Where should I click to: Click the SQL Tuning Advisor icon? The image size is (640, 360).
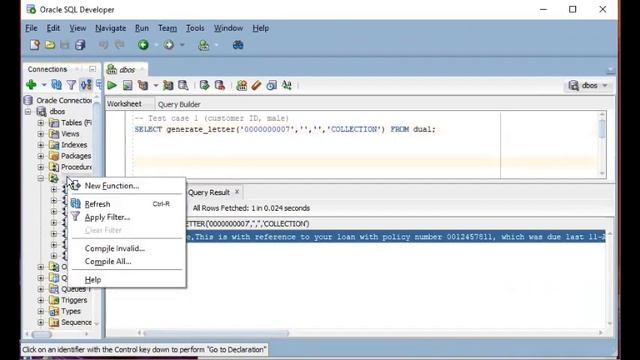(183, 85)
